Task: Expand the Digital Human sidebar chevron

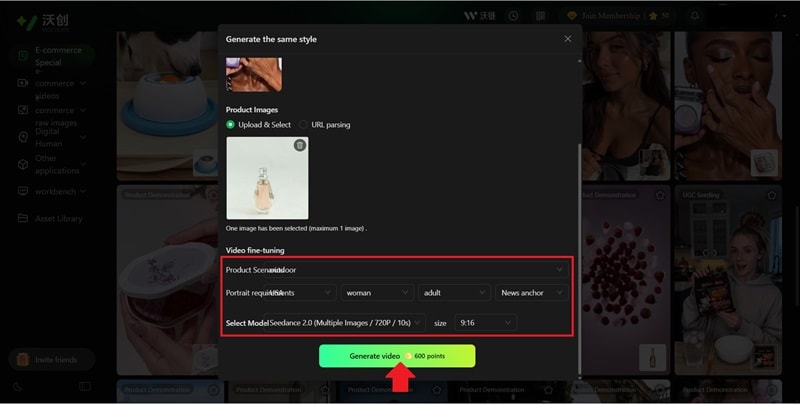Action: tap(83, 137)
